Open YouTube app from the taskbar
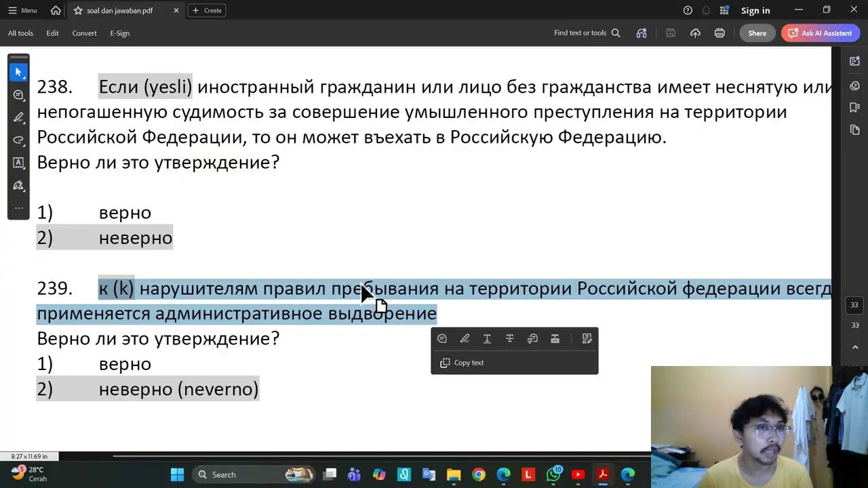Screen dimensions: 868x488 click(x=578, y=474)
